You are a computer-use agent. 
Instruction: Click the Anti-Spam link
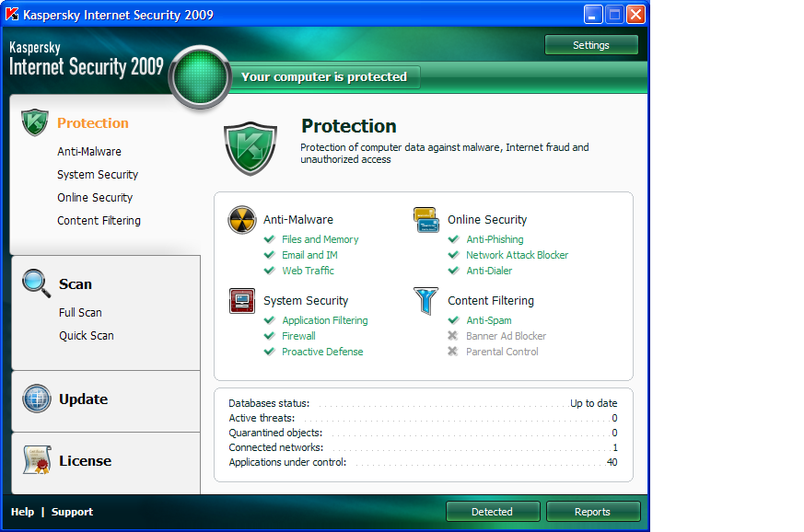point(489,320)
